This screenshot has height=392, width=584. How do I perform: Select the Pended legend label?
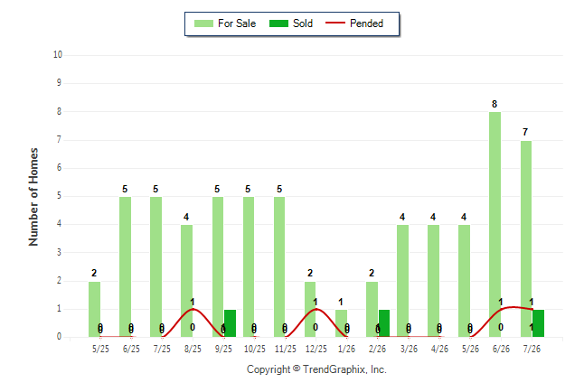(366, 23)
